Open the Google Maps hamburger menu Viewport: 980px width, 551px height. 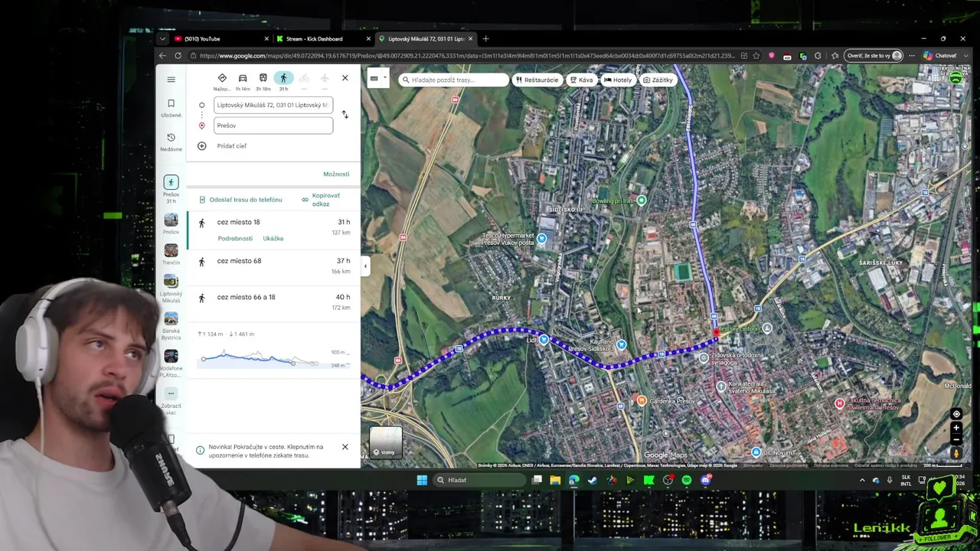point(171,79)
